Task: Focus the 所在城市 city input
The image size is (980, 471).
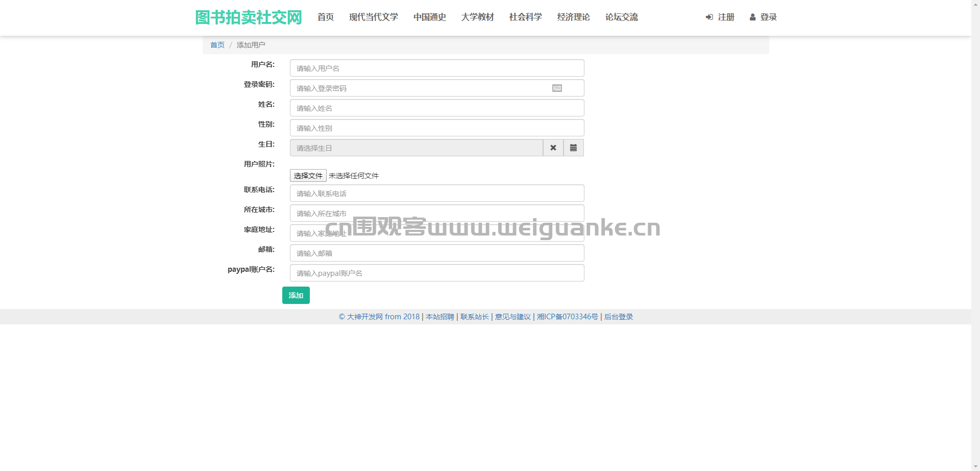Action: click(437, 213)
